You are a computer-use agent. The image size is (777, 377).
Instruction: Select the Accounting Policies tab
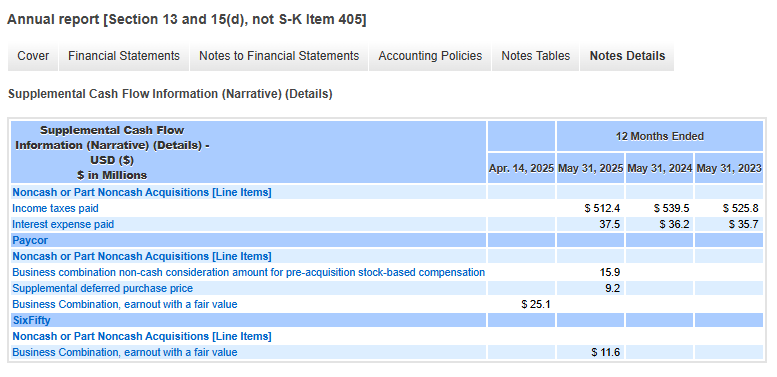tap(430, 56)
